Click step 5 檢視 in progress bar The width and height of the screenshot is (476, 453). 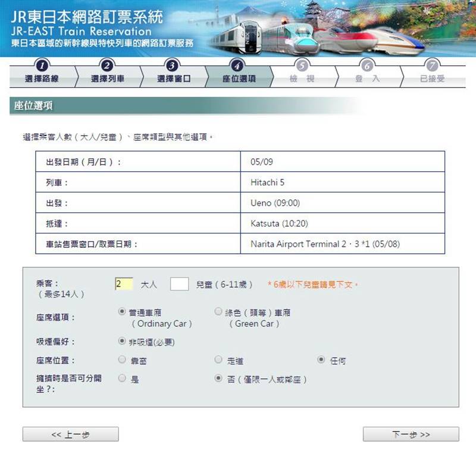302,78
